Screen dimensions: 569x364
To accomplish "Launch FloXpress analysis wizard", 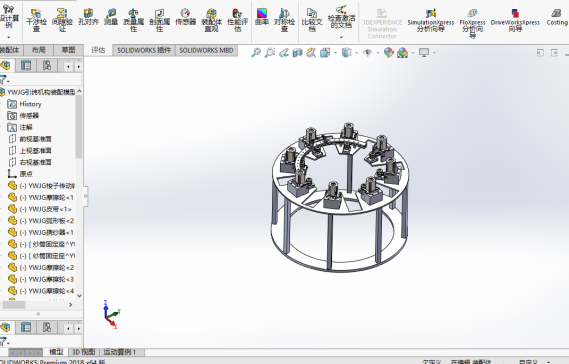I will point(472,23).
